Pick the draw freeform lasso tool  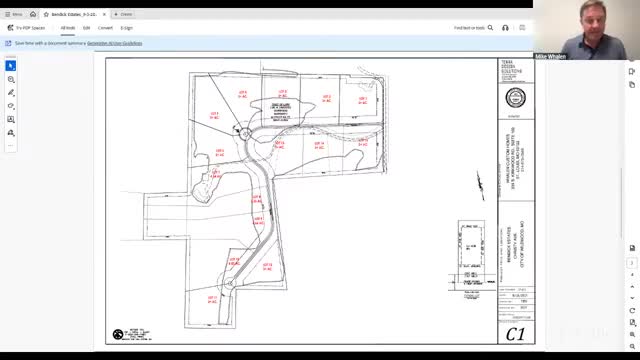[11, 106]
